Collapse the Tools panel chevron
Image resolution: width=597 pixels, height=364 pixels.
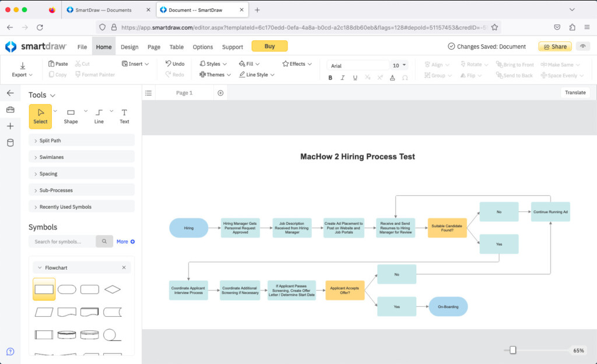[52, 95]
